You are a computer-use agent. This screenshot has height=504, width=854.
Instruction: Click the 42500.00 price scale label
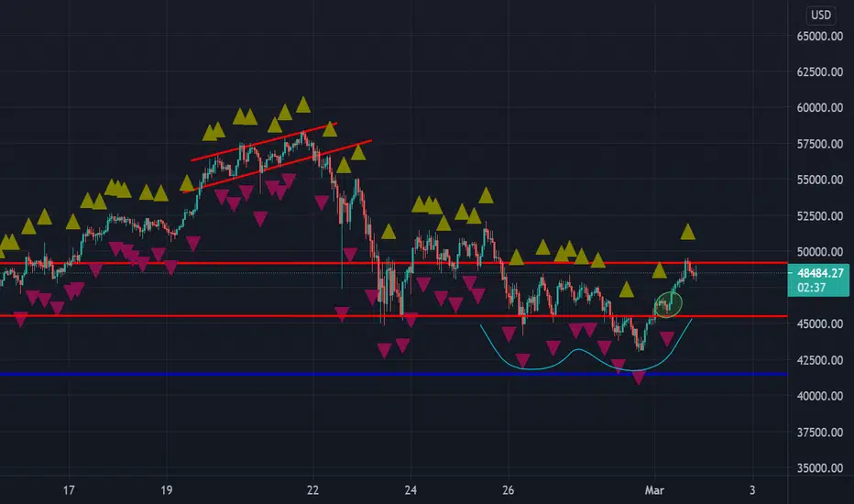coord(820,360)
